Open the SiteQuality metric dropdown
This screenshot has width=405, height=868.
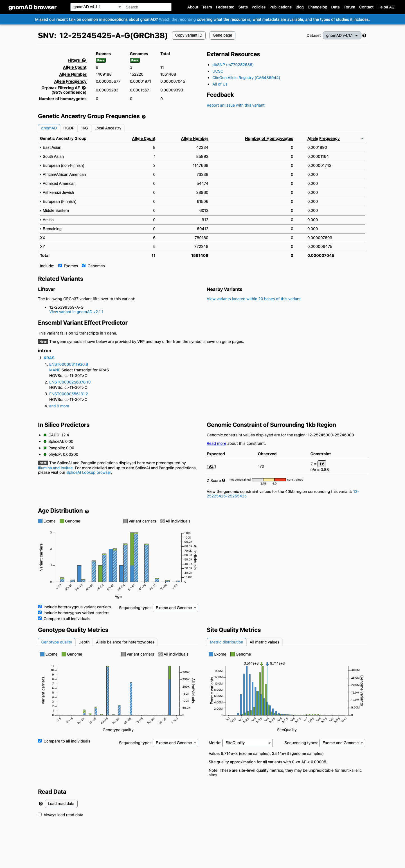[x=247, y=743]
